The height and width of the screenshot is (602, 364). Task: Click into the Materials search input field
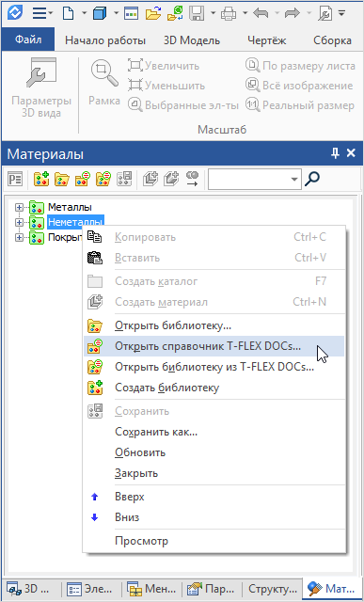249,179
